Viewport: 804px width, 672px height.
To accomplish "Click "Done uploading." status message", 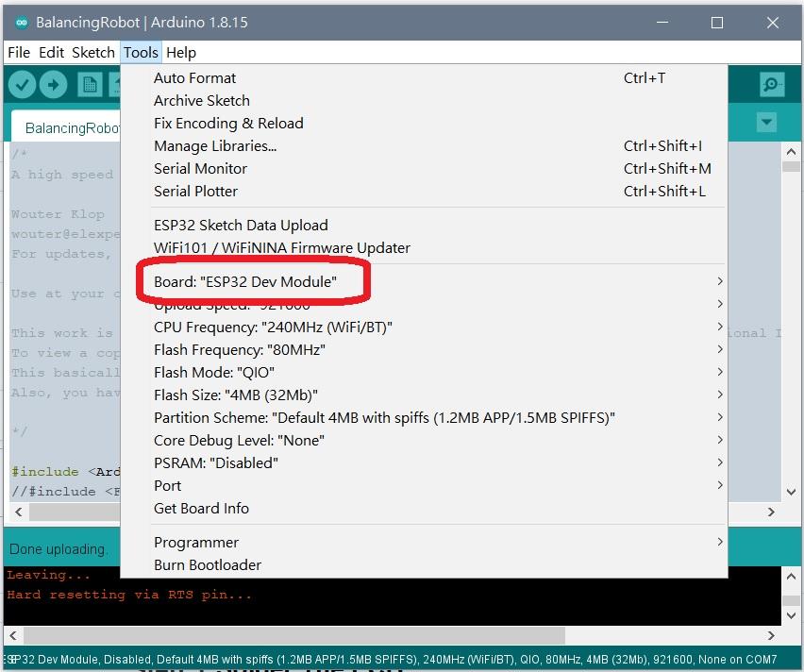I will point(58,549).
